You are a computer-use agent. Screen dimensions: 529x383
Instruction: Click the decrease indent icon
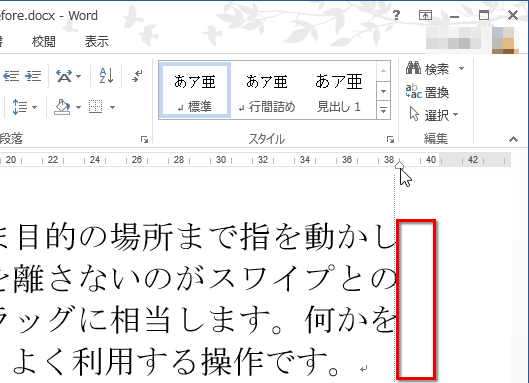pos(11,76)
